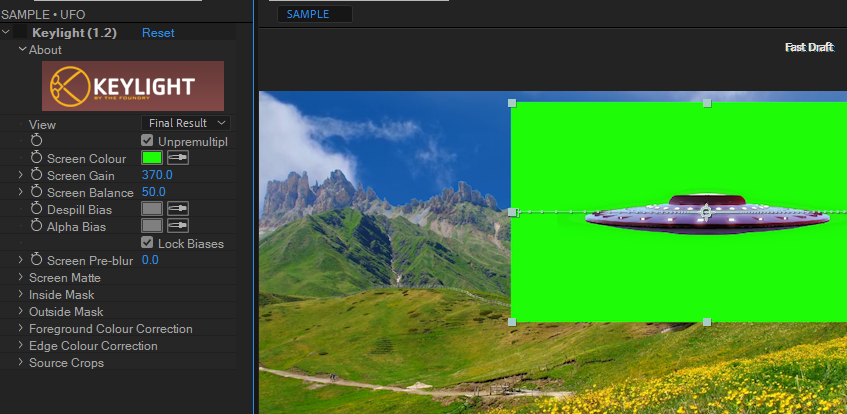Uncheck the Lock Biases checkbox

[x=146, y=243]
